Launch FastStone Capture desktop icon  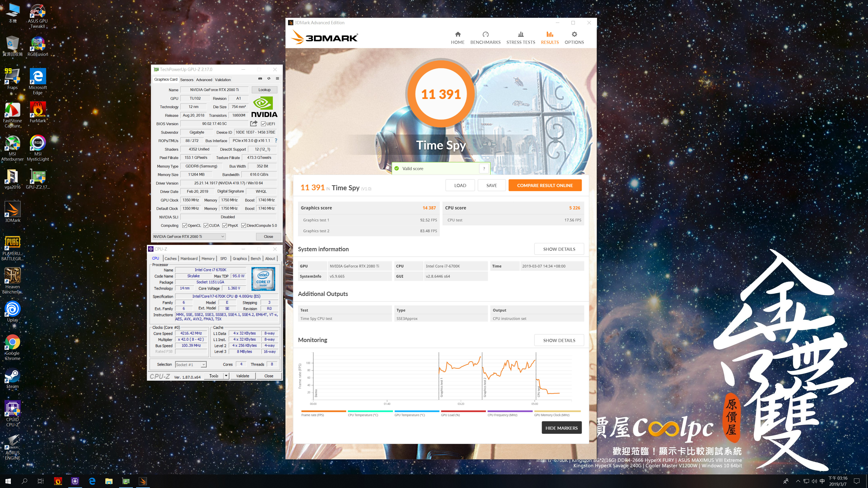pyautogui.click(x=12, y=115)
